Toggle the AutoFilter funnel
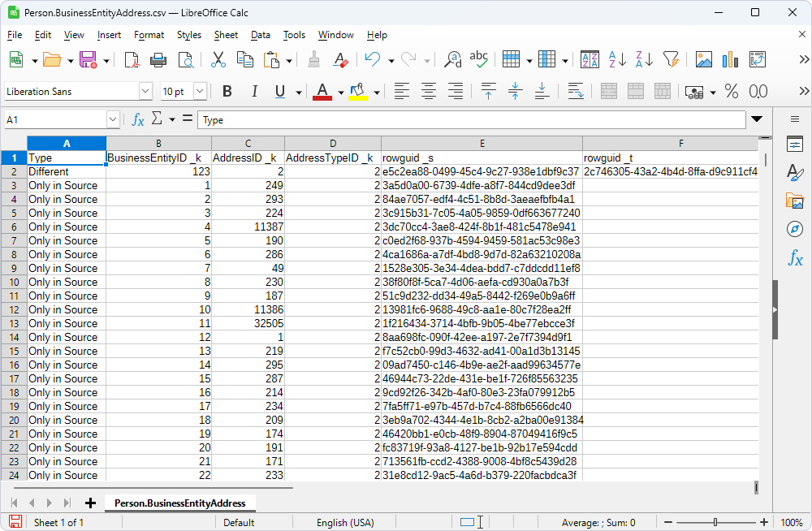 pyautogui.click(x=672, y=60)
